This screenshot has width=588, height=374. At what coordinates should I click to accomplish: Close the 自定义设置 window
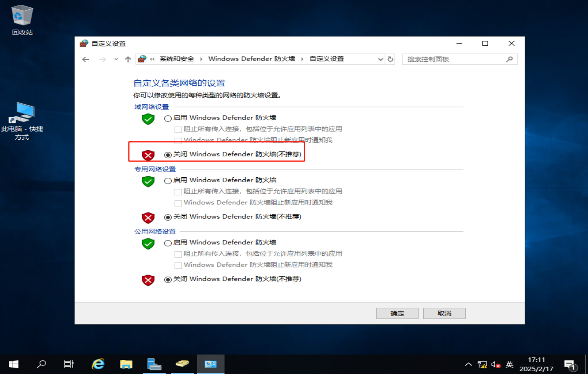[511, 44]
